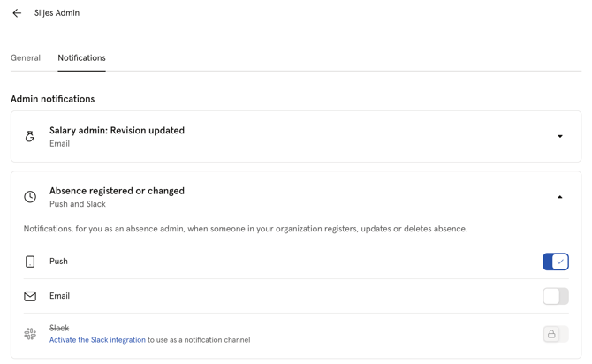Image resolution: width=592 pixels, height=364 pixels.
Task: Click the Push phone icon
Action: pyautogui.click(x=30, y=262)
